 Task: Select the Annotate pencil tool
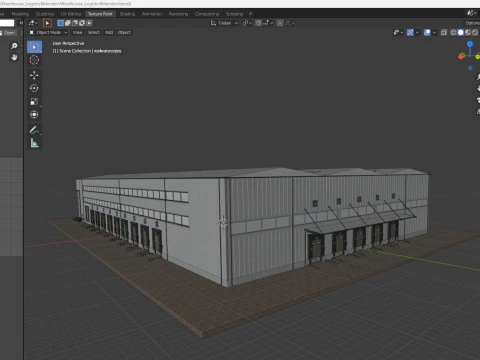(34, 130)
